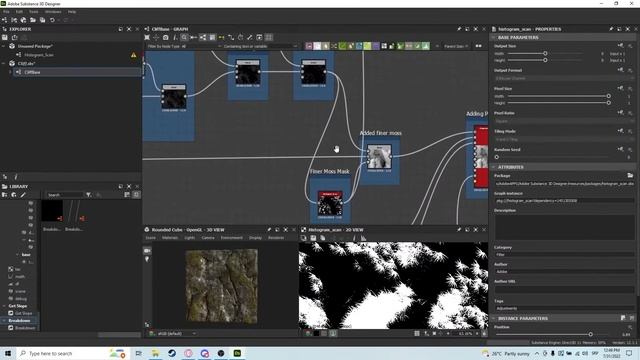Collapse the Instance Parameters section

pos(493,318)
